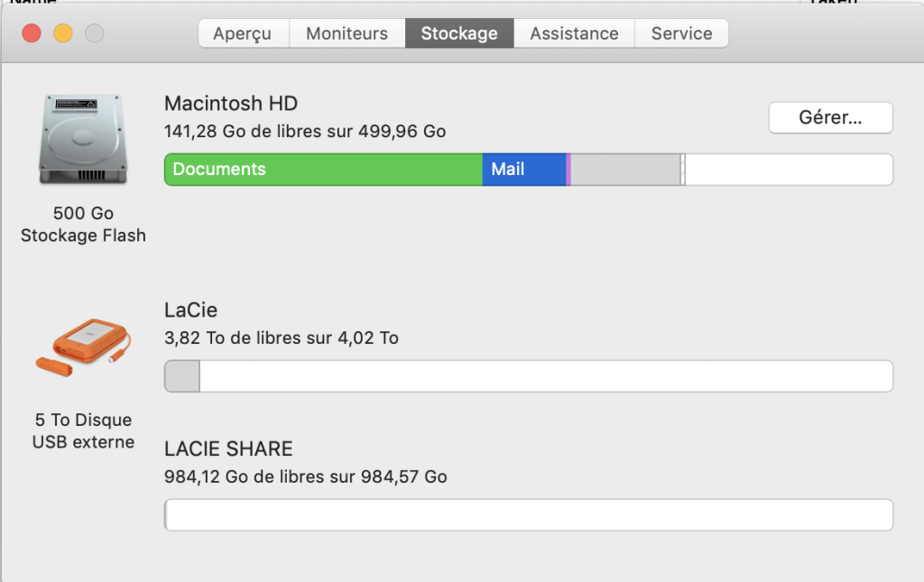Click the white free space in Macintosh HD bar
This screenshot has height=582, width=924.
(788, 170)
